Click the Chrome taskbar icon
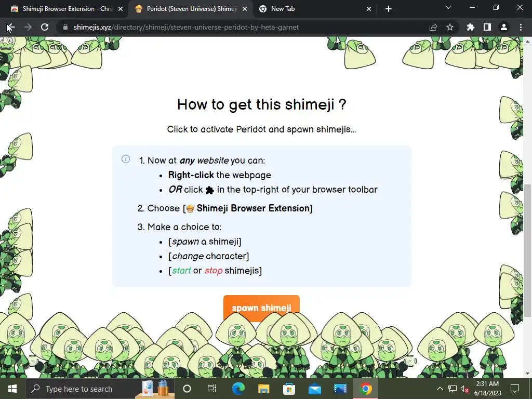Viewport: 532px width, 399px height. (x=366, y=389)
